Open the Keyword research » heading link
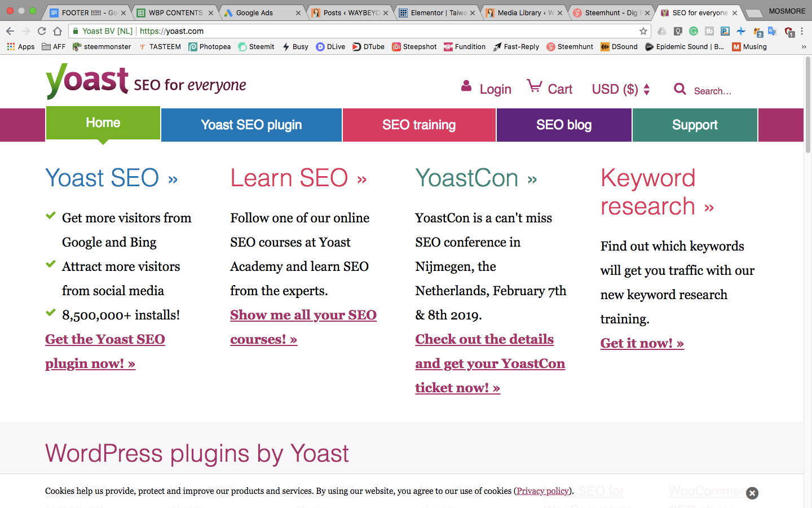This screenshot has width=812, height=508. [657, 192]
